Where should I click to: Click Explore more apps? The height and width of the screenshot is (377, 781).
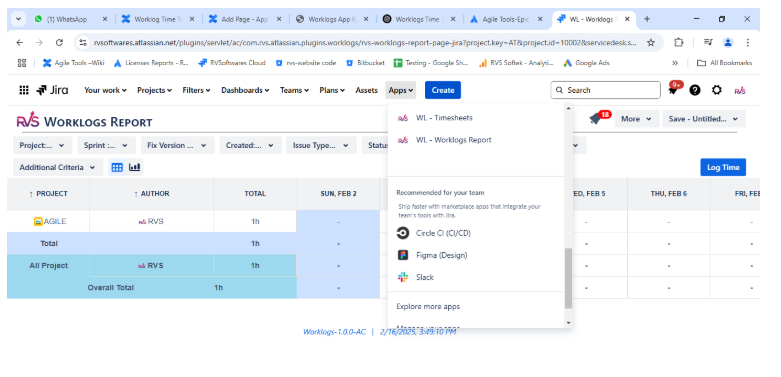[x=476, y=306]
